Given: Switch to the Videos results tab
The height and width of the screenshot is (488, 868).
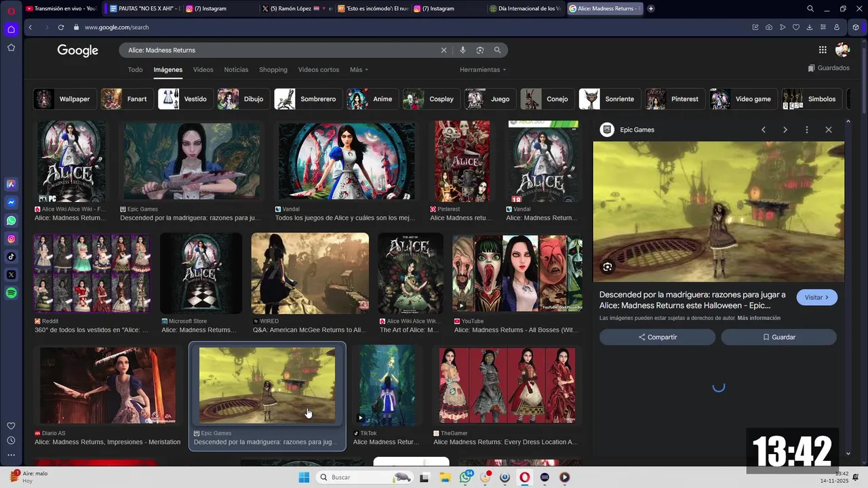Looking at the screenshot, I should [x=203, y=70].
